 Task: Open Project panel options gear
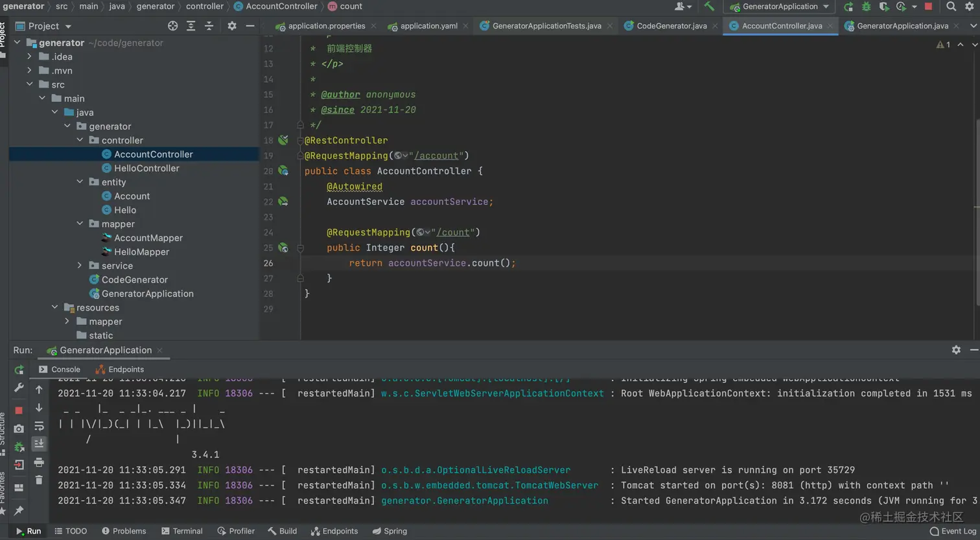(232, 26)
